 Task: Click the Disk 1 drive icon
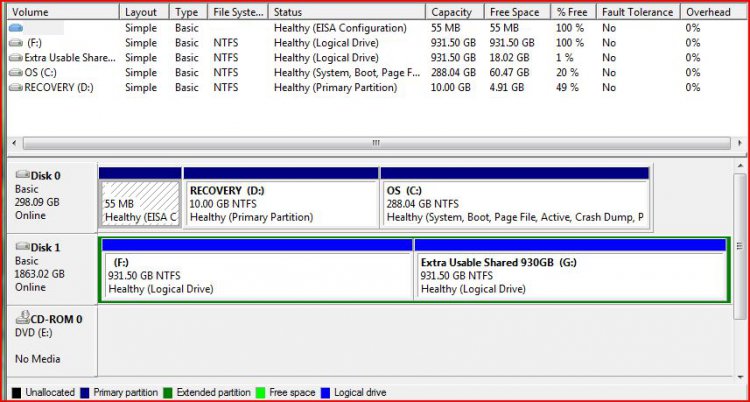[22, 246]
